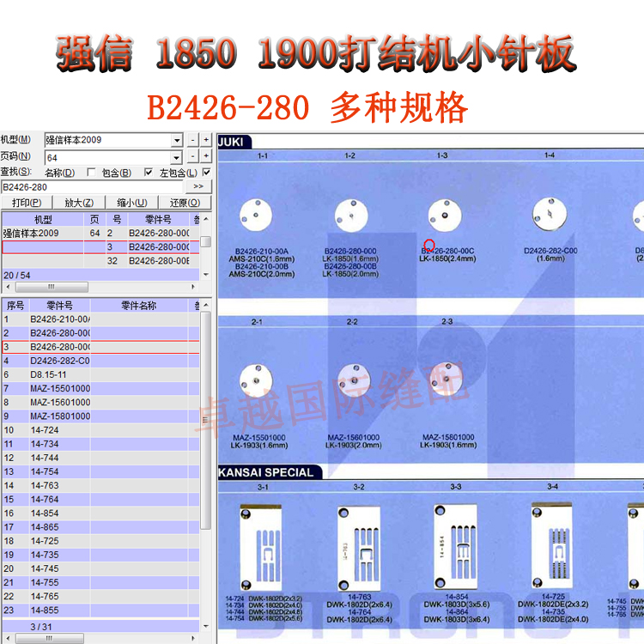644x644 pixels.
Task: Select parts row 23 14-855
Action: pyautogui.click(x=100, y=611)
